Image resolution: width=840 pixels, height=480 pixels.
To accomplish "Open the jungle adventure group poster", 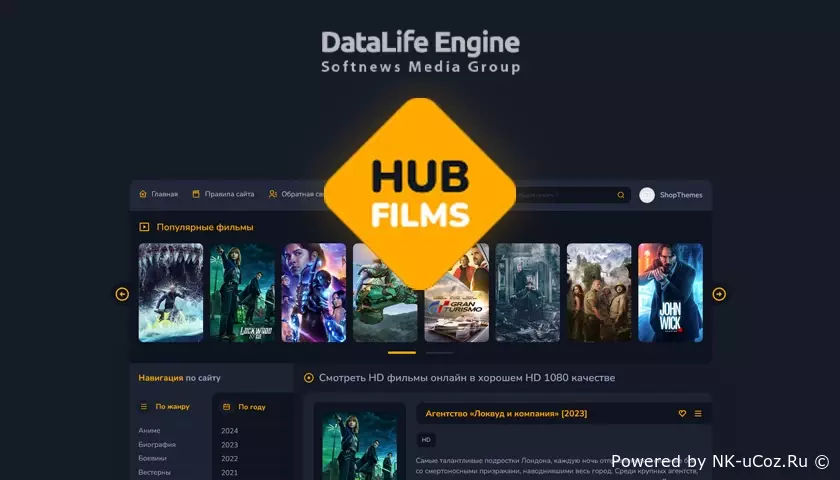I will [599, 292].
